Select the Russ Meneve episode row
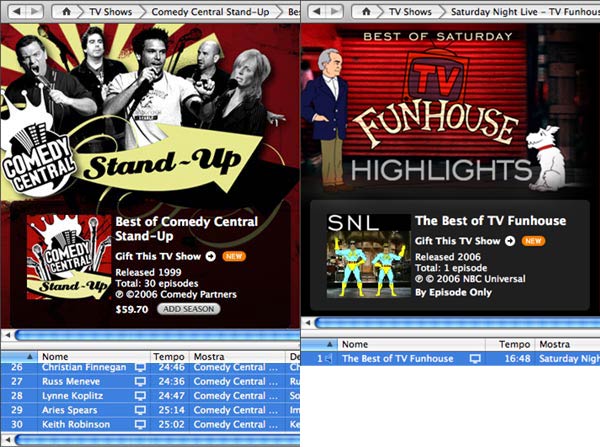Image resolution: width=600 pixels, height=447 pixels. click(150, 382)
